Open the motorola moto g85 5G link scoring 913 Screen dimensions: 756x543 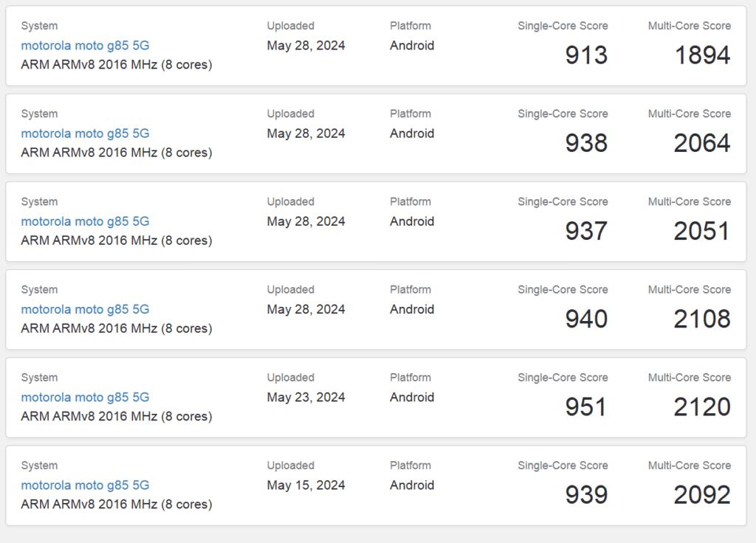click(85, 45)
